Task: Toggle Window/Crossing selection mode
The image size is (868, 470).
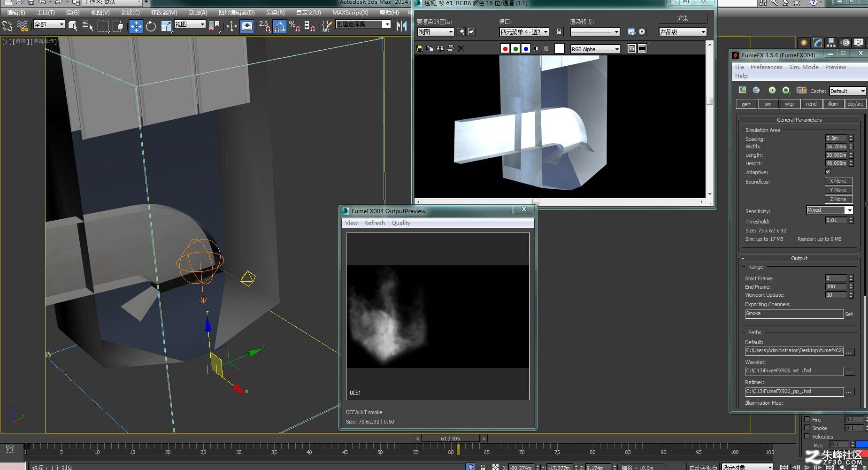Action: (x=118, y=26)
